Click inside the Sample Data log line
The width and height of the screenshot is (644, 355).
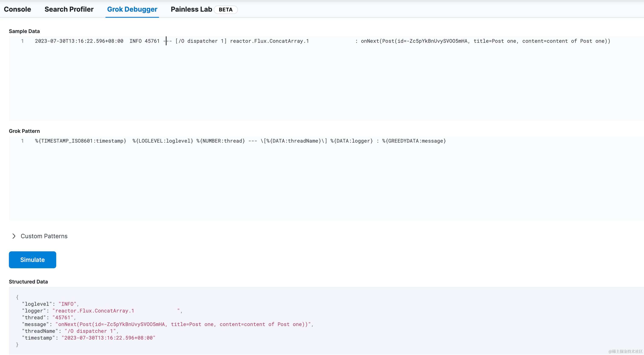pyautogui.click(x=322, y=41)
